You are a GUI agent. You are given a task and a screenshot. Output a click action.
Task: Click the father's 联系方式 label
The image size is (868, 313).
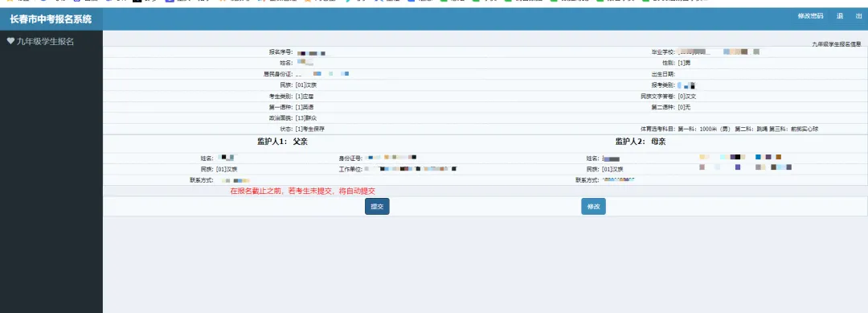202,180
